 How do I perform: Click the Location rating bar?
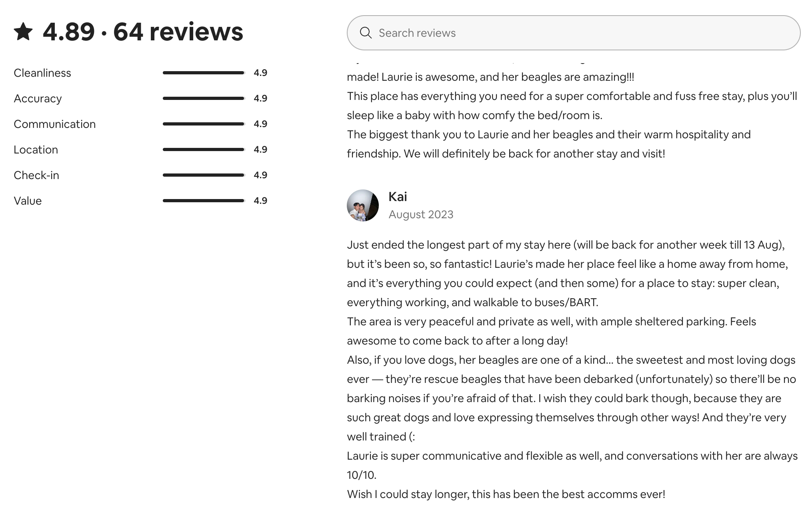coord(204,149)
